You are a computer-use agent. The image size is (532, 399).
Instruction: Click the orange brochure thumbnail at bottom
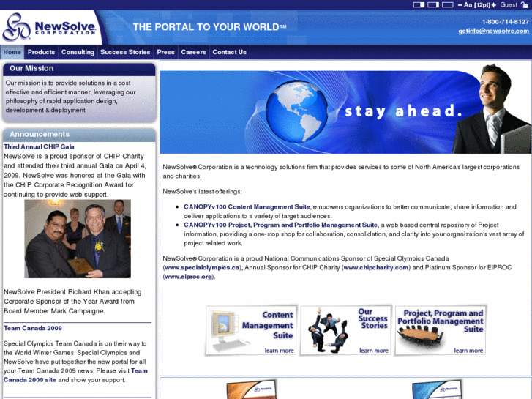[x=252, y=389]
